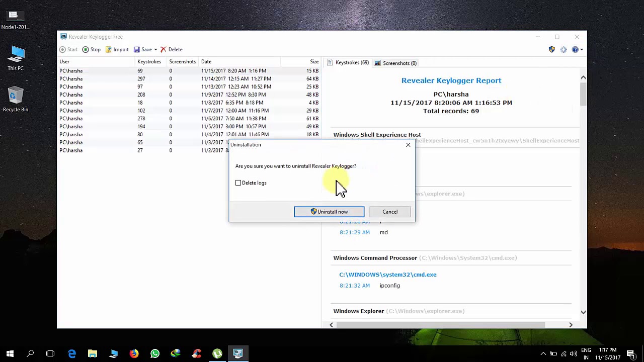The width and height of the screenshot is (644, 362).
Task: Close the Uninstallation dialog with X
Action: tap(408, 145)
